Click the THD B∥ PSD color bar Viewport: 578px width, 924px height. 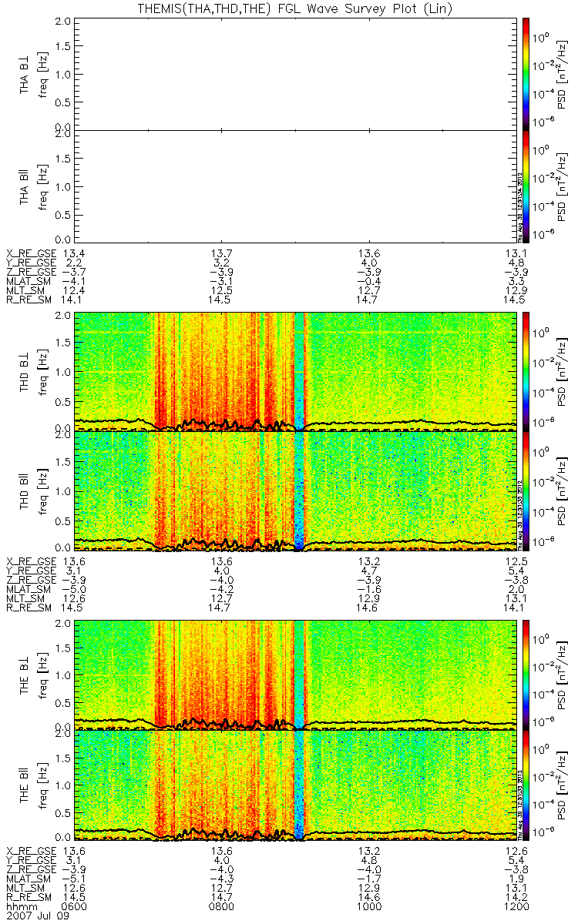coord(526,490)
